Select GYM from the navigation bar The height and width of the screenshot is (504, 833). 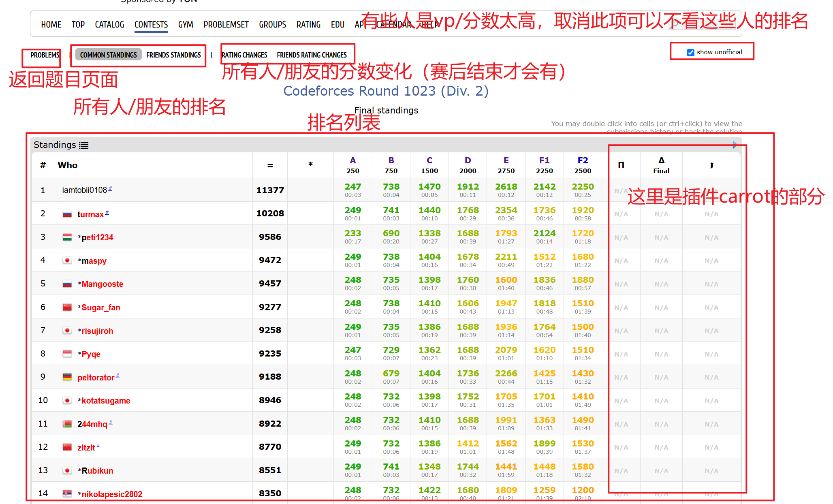[x=186, y=24]
